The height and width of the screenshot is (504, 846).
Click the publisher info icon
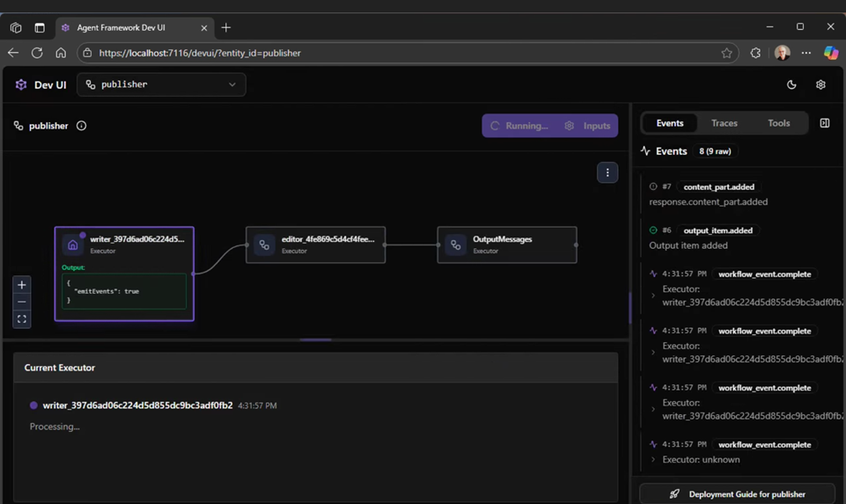click(81, 126)
